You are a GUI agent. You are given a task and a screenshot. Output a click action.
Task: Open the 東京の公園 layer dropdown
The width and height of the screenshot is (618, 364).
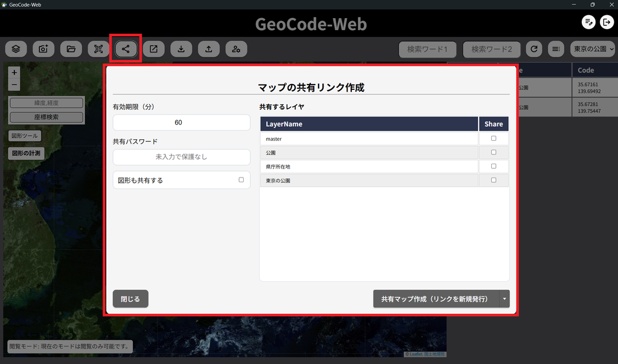pos(593,49)
